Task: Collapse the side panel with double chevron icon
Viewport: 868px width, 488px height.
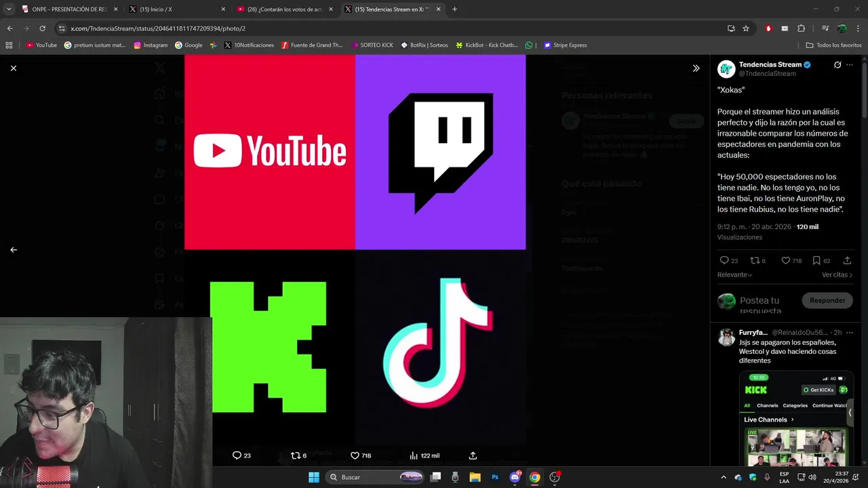Action: (x=696, y=68)
